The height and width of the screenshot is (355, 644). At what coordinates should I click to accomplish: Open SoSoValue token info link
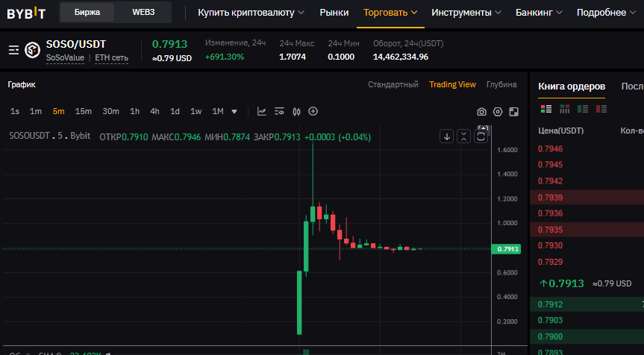65,58
